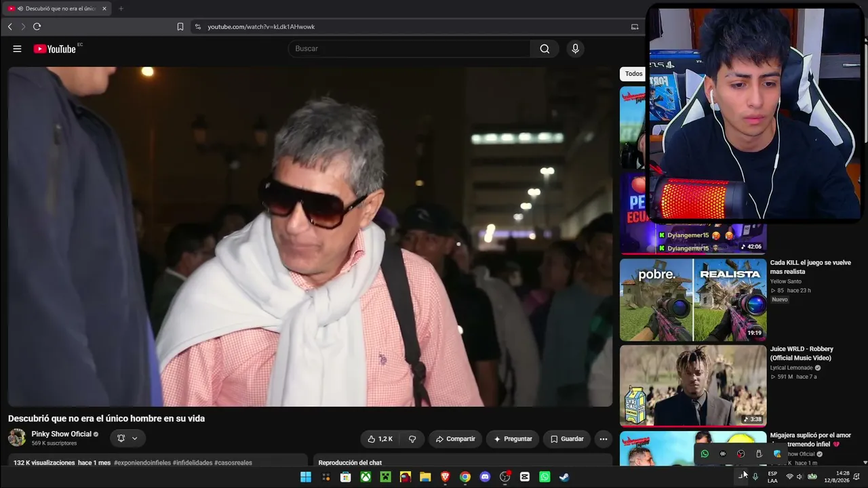Open the speaker volume tray icon

[x=800, y=477]
